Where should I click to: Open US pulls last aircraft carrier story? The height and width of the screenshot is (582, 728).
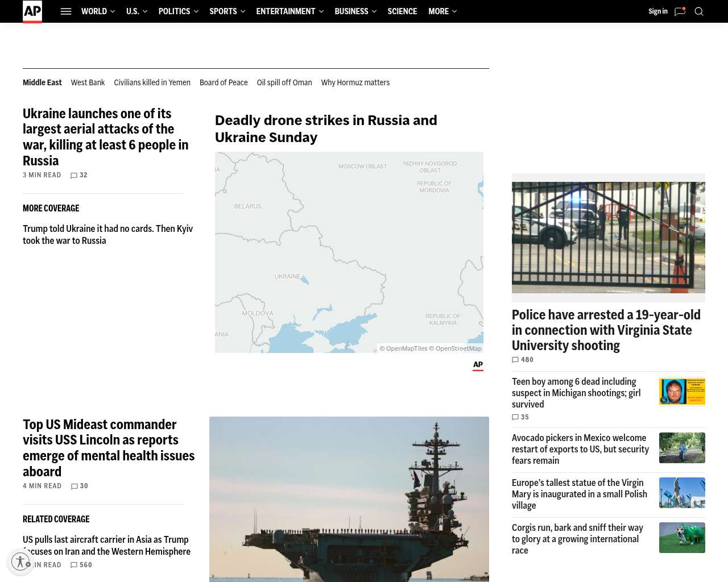pos(107,546)
